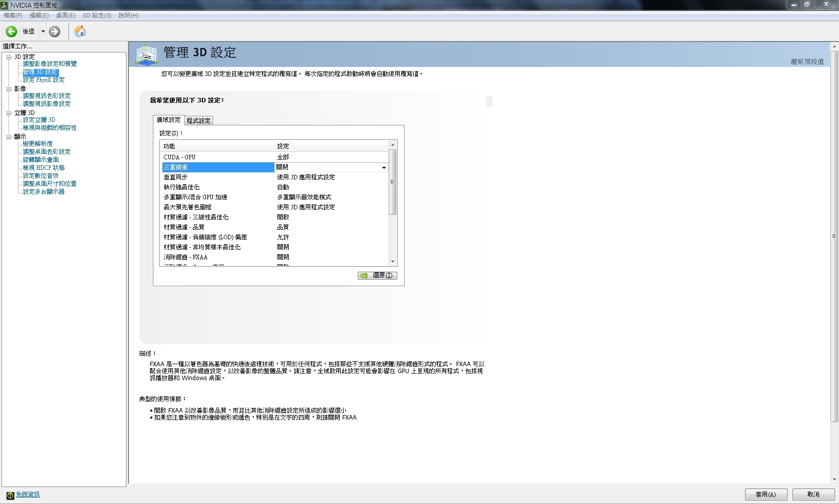Select the 最大預先著色圖框 setting row

[275, 207]
